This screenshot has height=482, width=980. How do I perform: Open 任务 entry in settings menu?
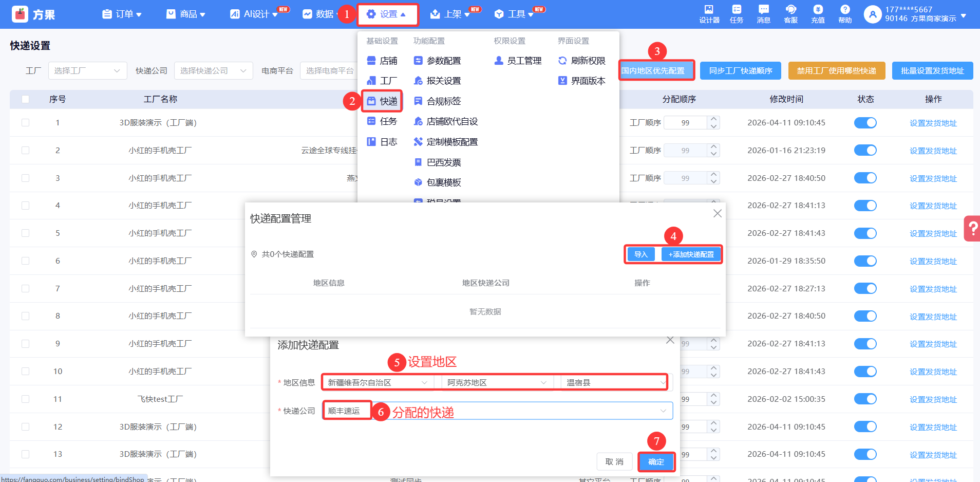pos(382,121)
